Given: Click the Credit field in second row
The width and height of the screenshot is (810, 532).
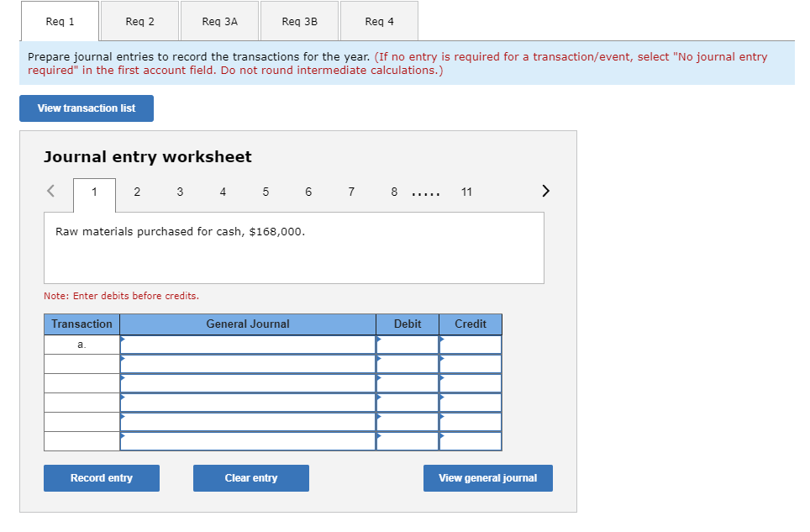Looking at the screenshot, I should (x=471, y=364).
